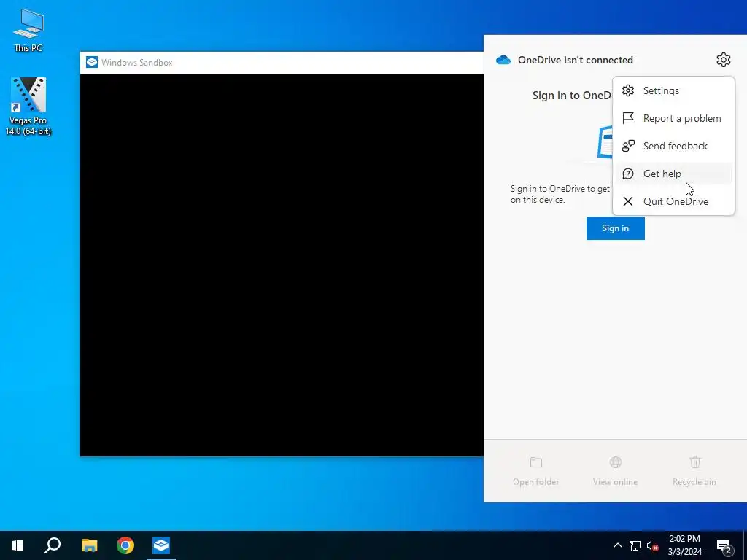Show hidden tray icons chevron
Viewport: 747px width, 560px height.
pyautogui.click(x=617, y=545)
